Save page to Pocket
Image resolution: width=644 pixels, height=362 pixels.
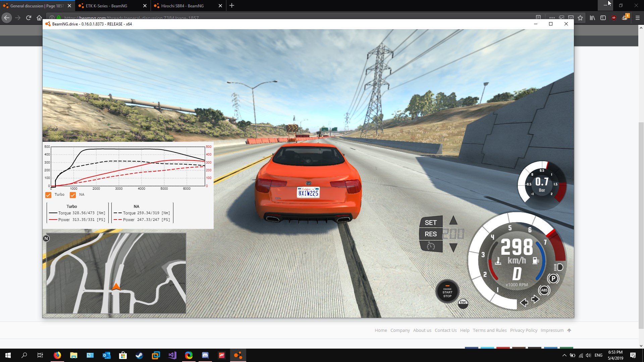(571, 18)
